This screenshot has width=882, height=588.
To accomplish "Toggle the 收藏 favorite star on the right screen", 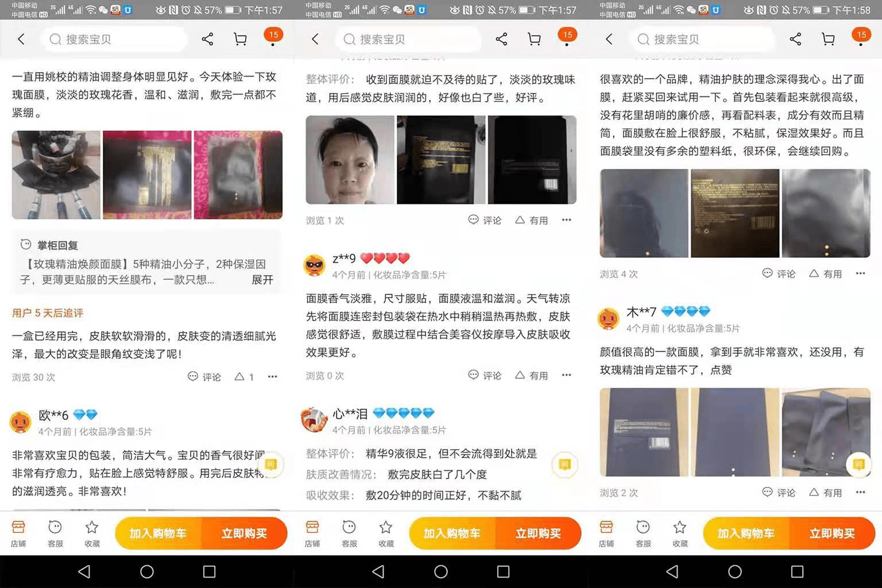I will [x=680, y=533].
